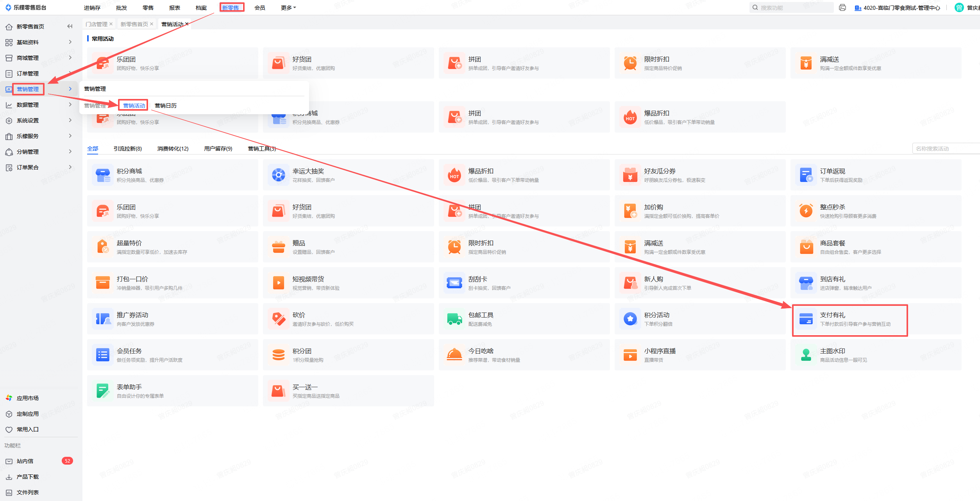980x501 pixels.
Task: Expand the 基础资料 sidebar menu
Action: (28, 42)
